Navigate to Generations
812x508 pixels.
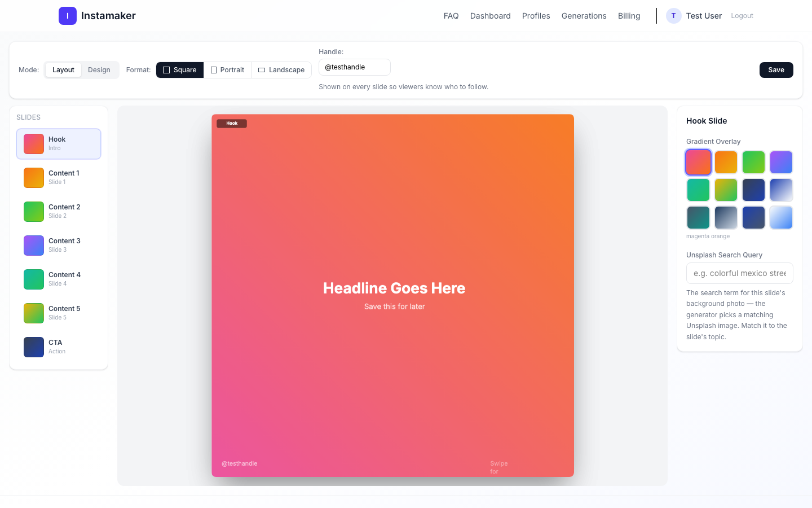(x=584, y=16)
